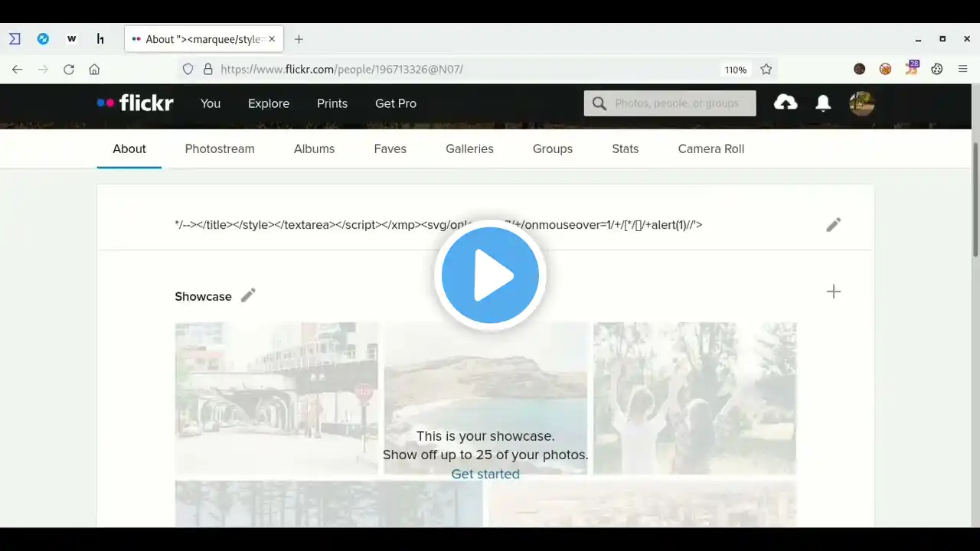Select the About tab
Screen dimensions: 980x551
[129, 149]
